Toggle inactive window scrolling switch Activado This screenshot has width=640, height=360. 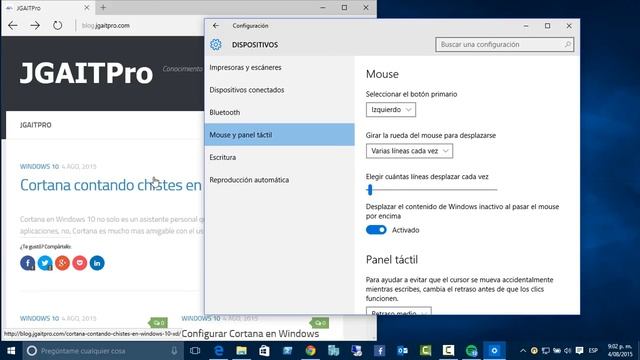[376, 230]
